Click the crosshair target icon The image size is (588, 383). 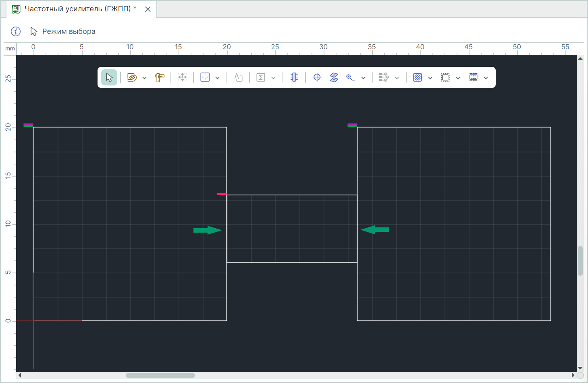click(317, 77)
